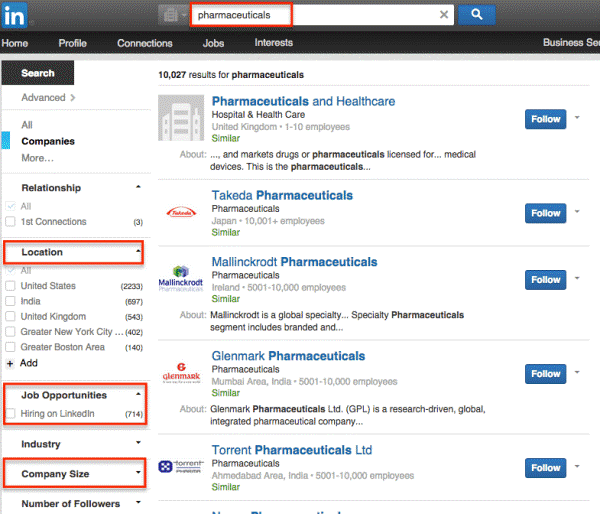Go to the Home menu
600x514 pixels.
15,43
